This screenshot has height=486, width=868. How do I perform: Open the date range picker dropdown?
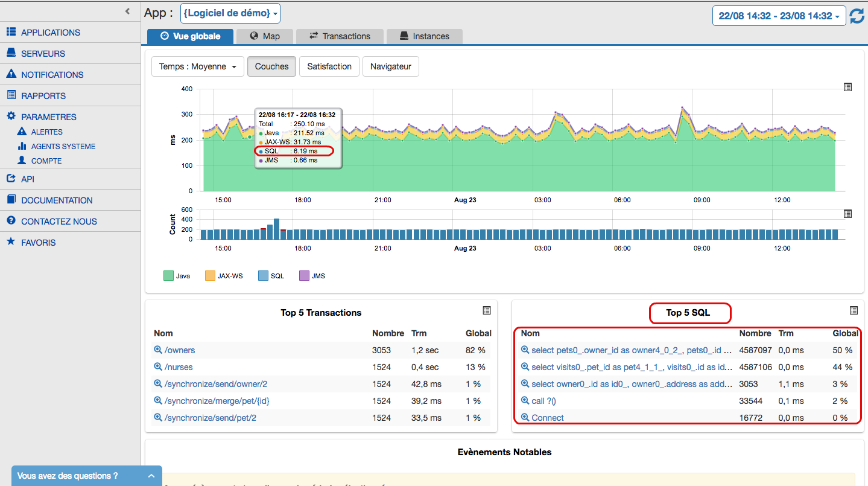pyautogui.click(x=778, y=16)
